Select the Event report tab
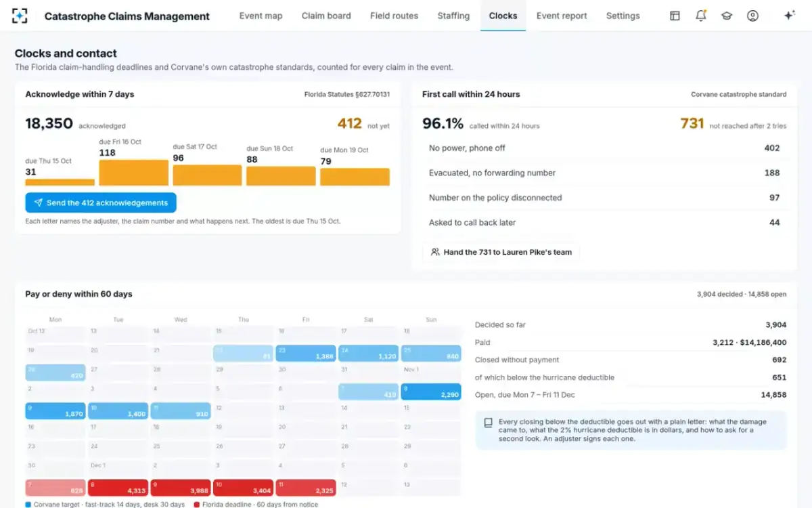The height and width of the screenshot is (508, 812). (562, 16)
